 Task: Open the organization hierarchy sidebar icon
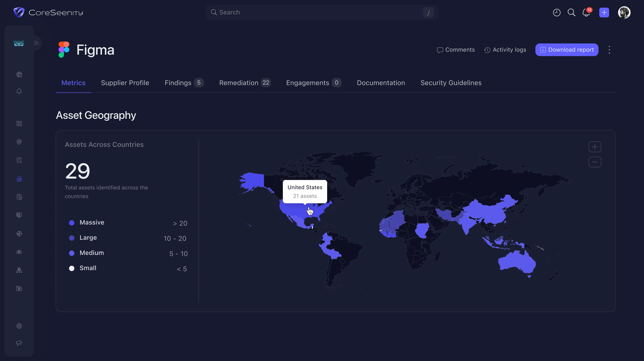[x=19, y=270]
